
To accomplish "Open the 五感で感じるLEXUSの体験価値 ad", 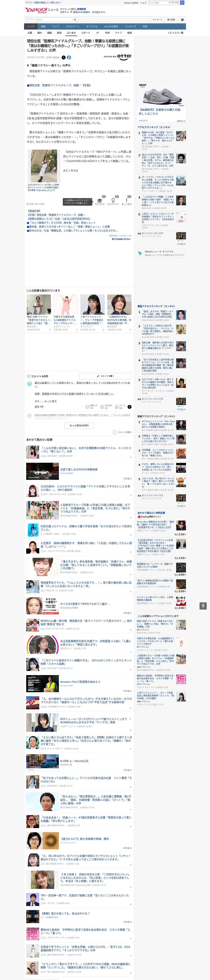I will 79,469.
